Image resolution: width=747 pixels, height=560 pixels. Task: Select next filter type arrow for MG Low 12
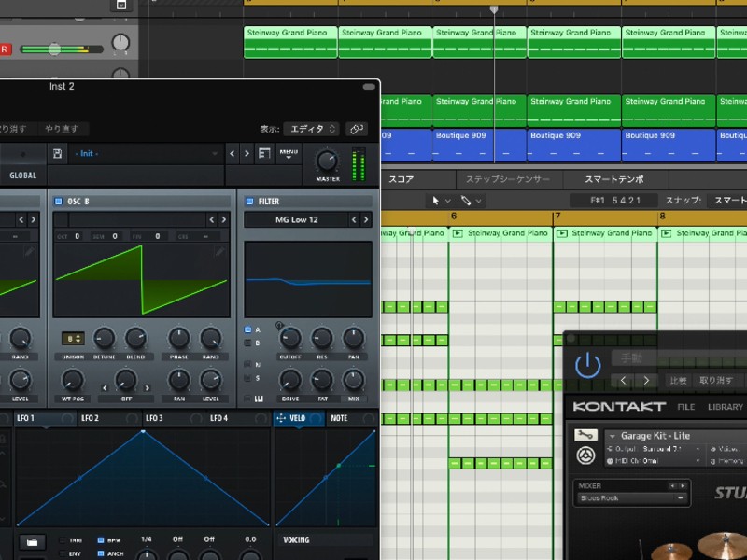click(366, 219)
